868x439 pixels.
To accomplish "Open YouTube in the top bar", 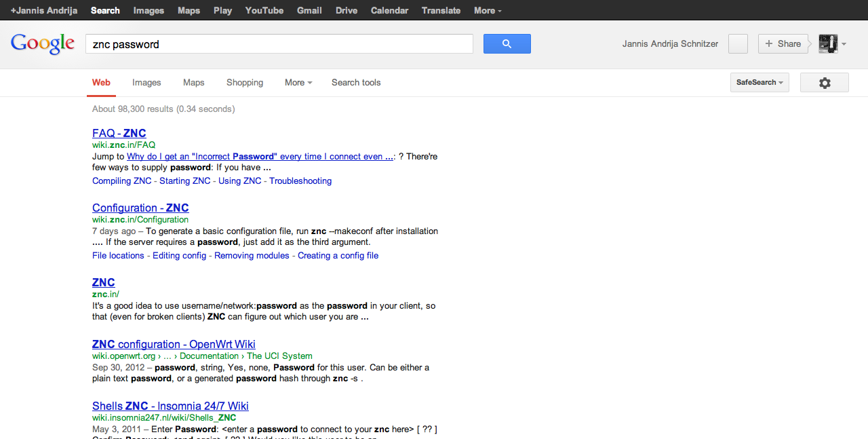I will point(264,10).
